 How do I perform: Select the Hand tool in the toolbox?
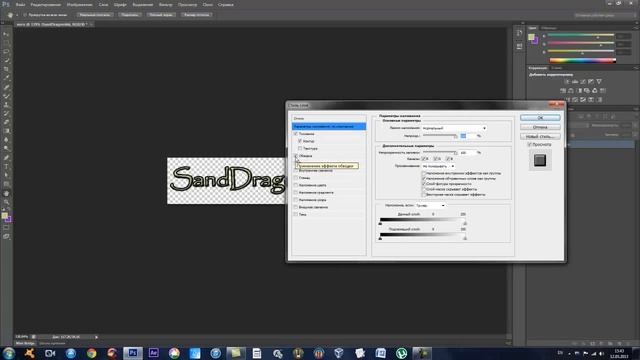coord(6,193)
